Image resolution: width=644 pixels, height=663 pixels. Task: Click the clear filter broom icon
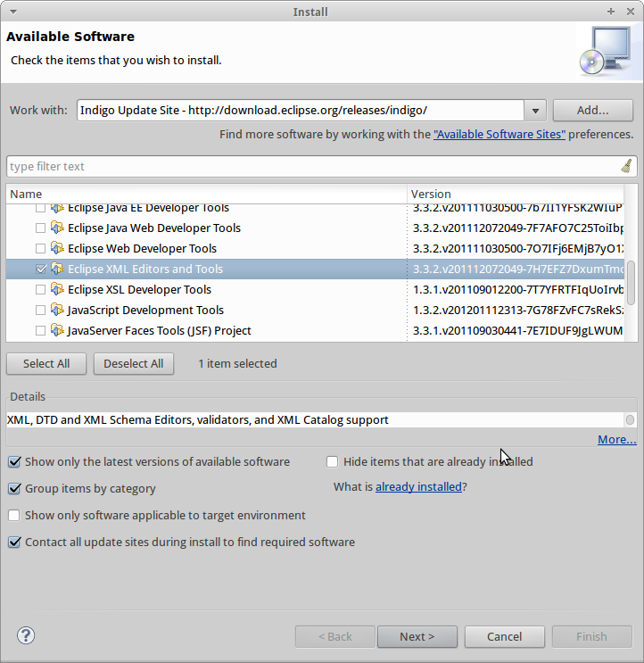(x=626, y=166)
